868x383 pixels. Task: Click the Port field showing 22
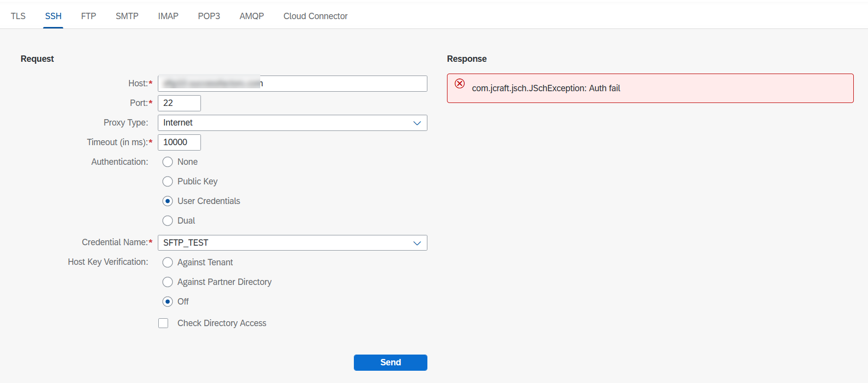click(179, 103)
